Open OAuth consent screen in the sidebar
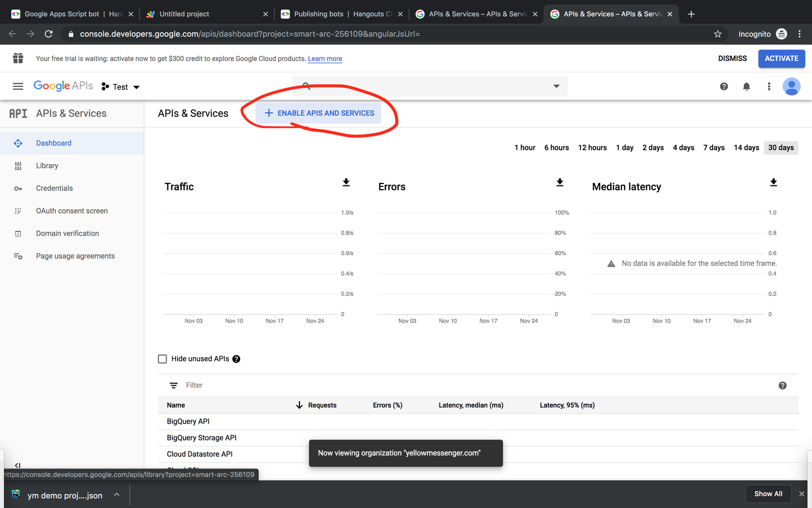The width and height of the screenshot is (812, 508). click(72, 211)
